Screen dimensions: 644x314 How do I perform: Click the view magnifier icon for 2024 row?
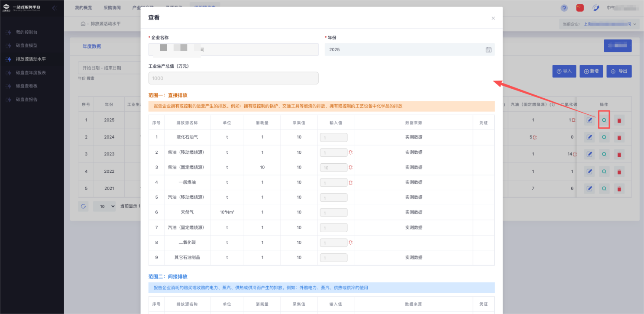[604, 137]
